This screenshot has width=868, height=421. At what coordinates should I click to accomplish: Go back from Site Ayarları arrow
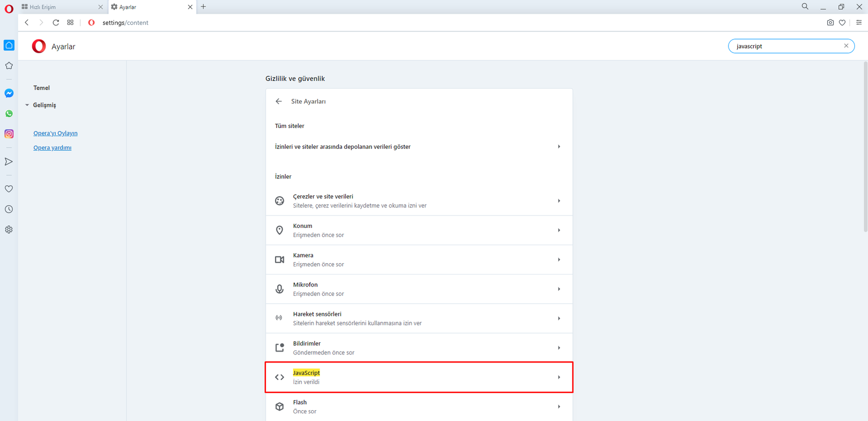click(x=279, y=101)
